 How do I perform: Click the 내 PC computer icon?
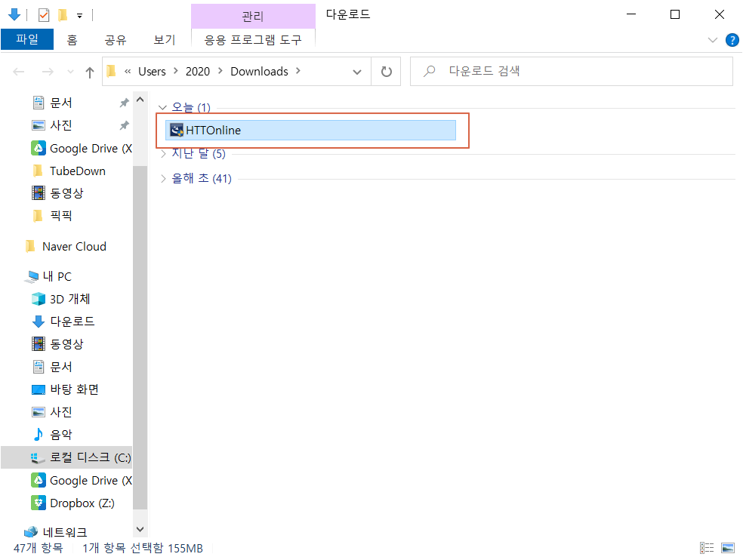coord(32,277)
